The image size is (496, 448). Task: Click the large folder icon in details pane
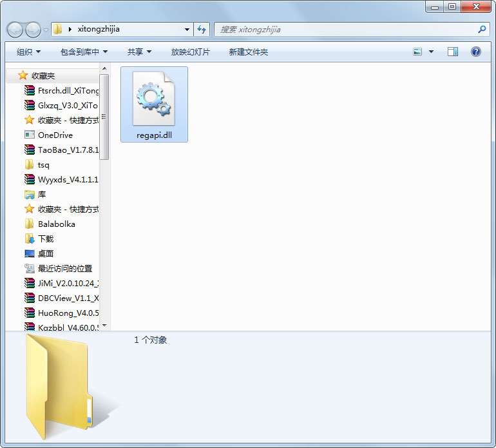(60, 386)
